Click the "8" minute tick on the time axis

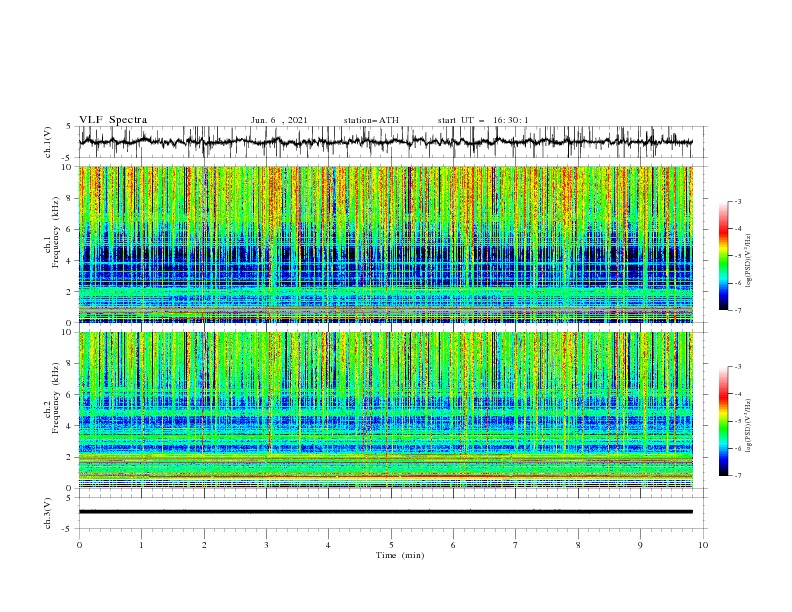tap(578, 545)
